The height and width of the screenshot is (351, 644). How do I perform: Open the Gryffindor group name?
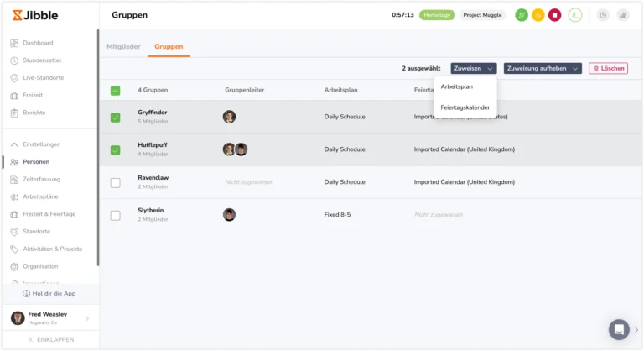coord(153,113)
